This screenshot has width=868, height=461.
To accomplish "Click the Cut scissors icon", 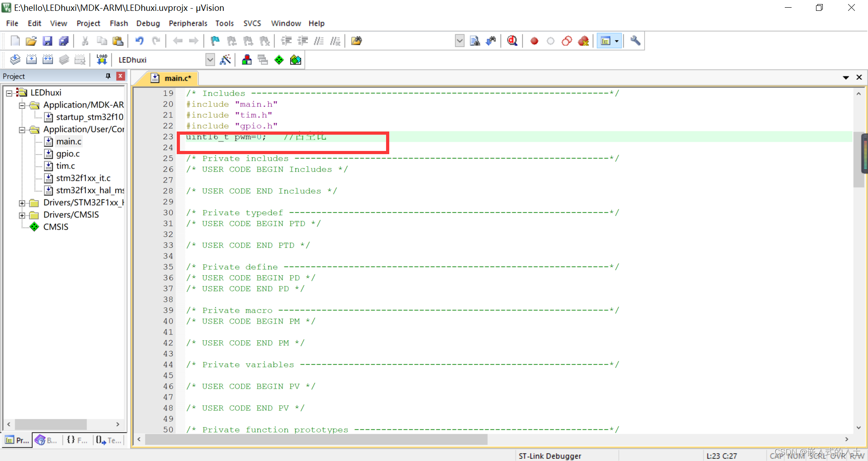I will click(85, 41).
